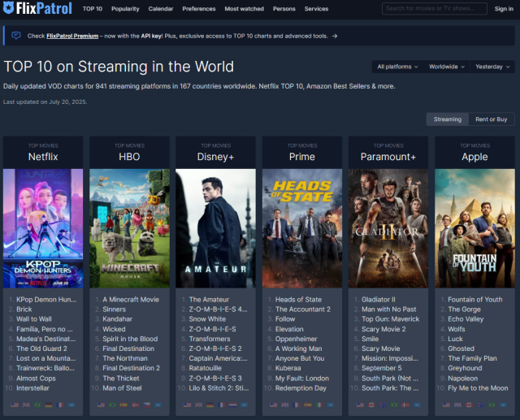The image size is (520, 420).
Task: Open Ratatouille in the Disney+ list
Action: click(x=206, y=368)
